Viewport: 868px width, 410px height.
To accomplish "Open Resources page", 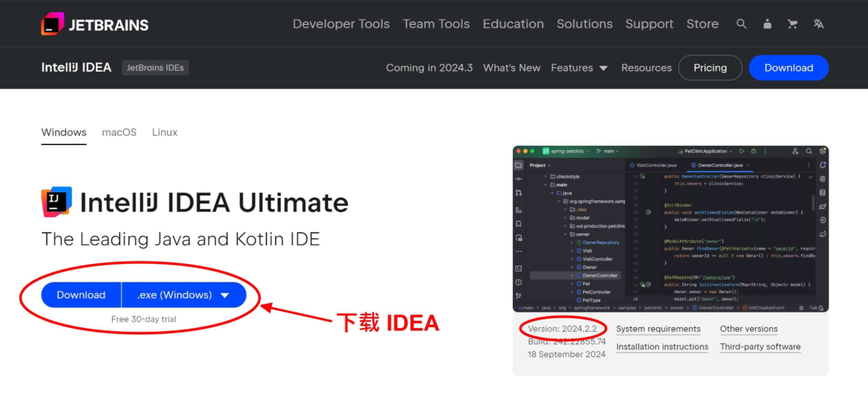I will click(x=646, y=68).
